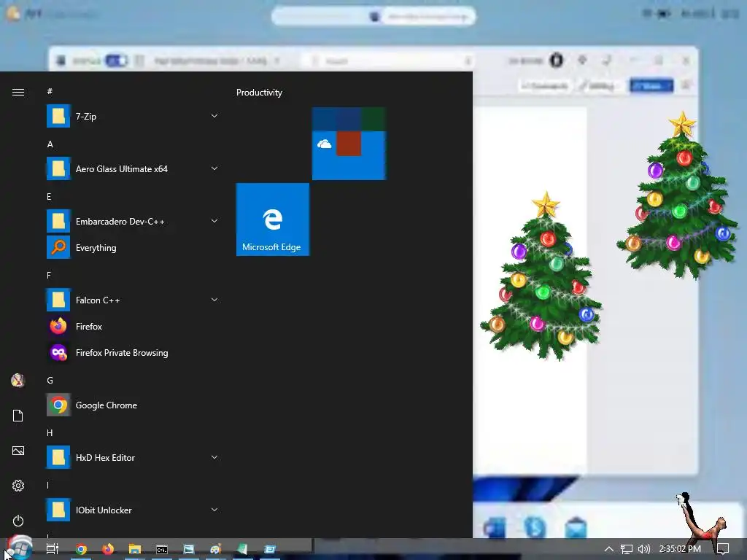Open Command Prompt from the taskbar
Image resolution: width=747 pixels, height=560 pixels.
click(x=162, y=550)
